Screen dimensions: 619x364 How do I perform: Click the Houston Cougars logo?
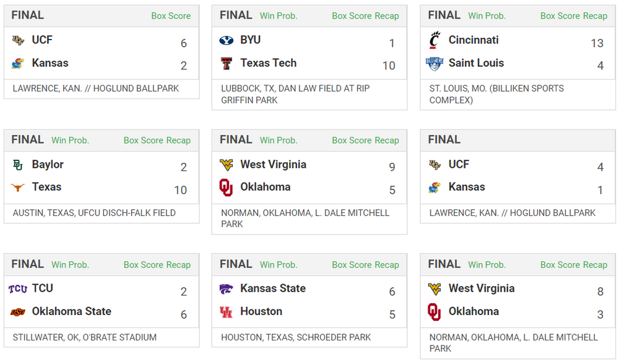tap(226, 312)
